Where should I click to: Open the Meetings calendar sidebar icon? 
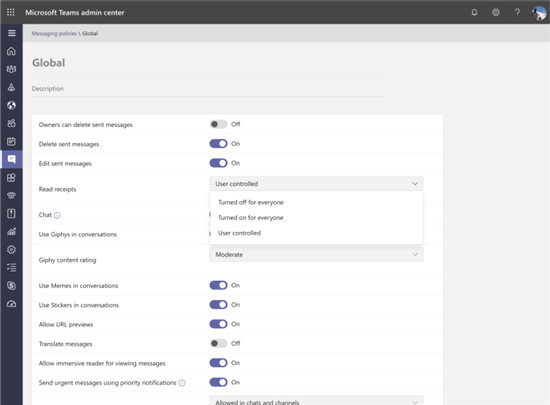click(x=11, y=141)
